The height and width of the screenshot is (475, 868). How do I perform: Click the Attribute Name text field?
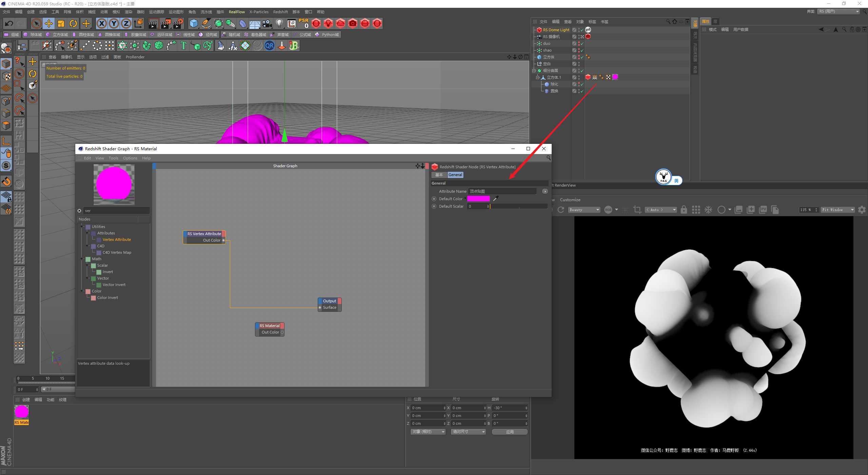(502, 191)
